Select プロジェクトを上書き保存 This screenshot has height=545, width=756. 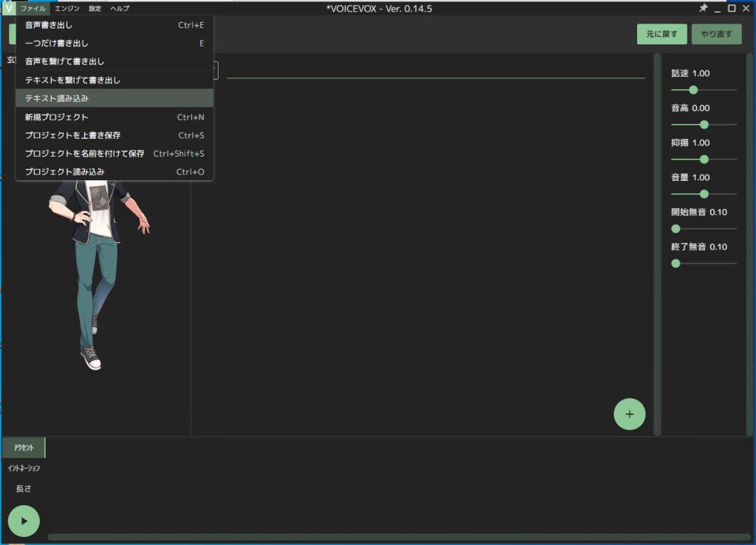point(114,136)
